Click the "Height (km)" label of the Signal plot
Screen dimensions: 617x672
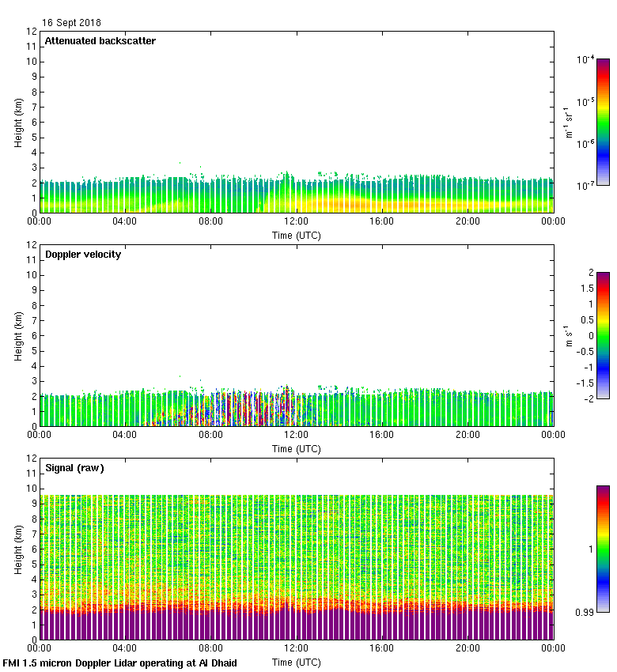click(18, 549)
